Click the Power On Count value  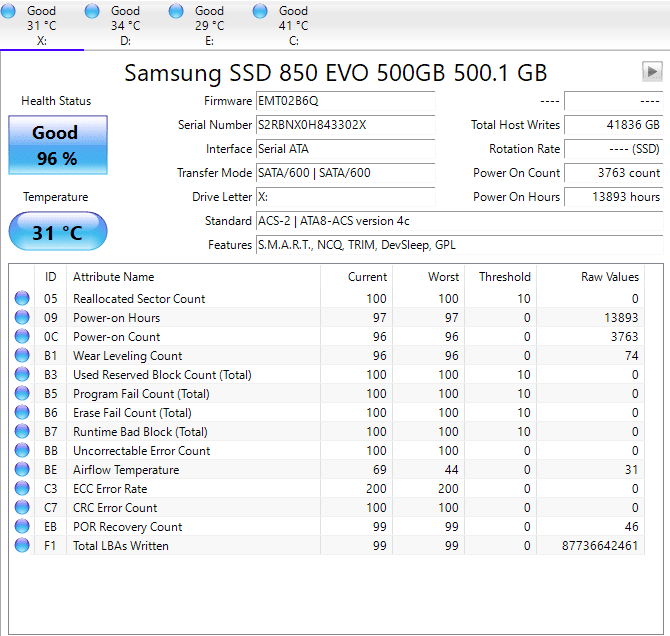click(x=614, y=173)
